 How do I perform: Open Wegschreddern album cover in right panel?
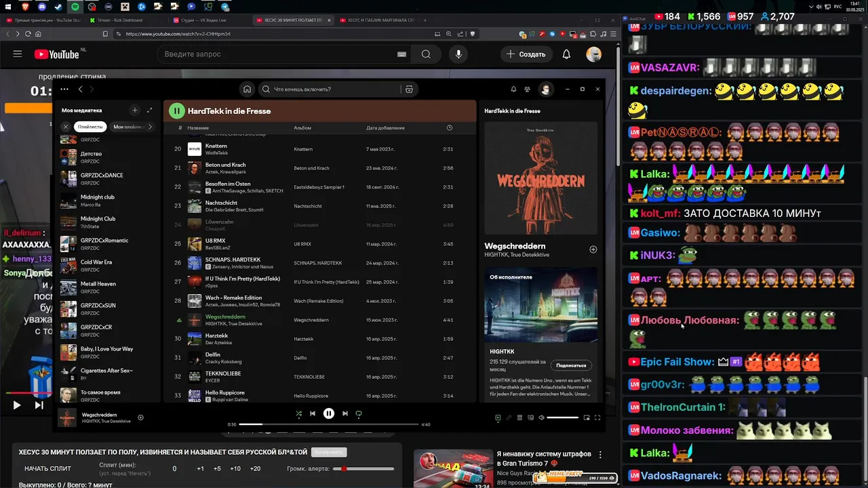(x=541, y=178)
